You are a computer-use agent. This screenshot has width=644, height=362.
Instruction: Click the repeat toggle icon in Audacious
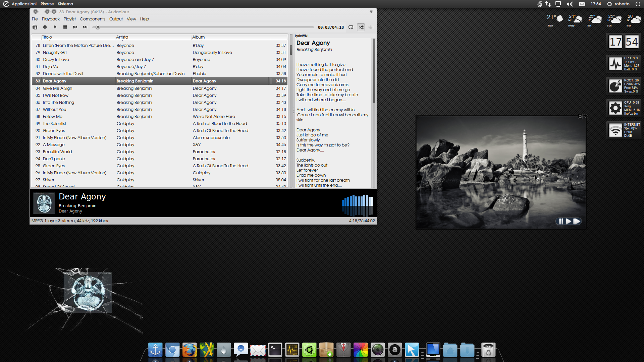(x=351, y=27)
